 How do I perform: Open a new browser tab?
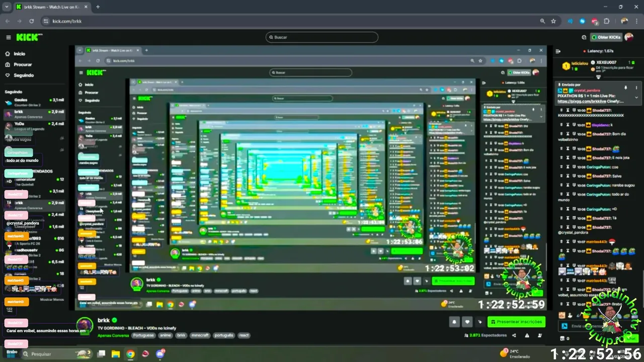pyautogui.click(x=98, y=7)
